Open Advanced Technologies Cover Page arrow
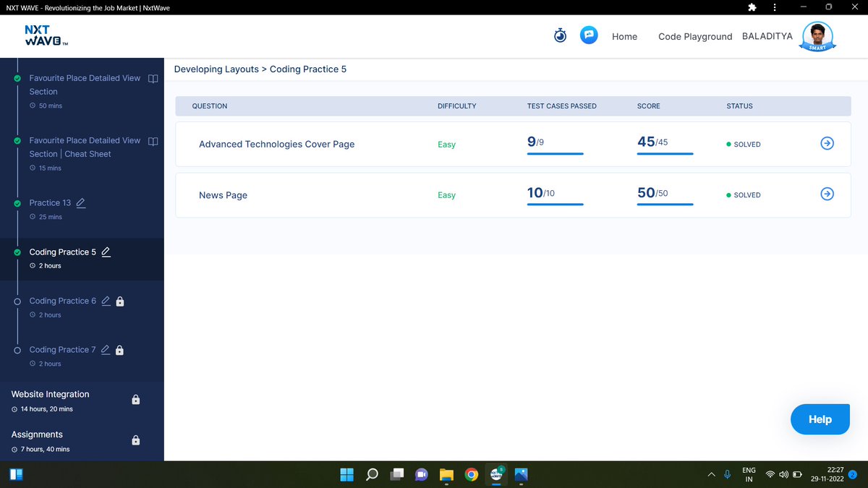 (827, 144)
